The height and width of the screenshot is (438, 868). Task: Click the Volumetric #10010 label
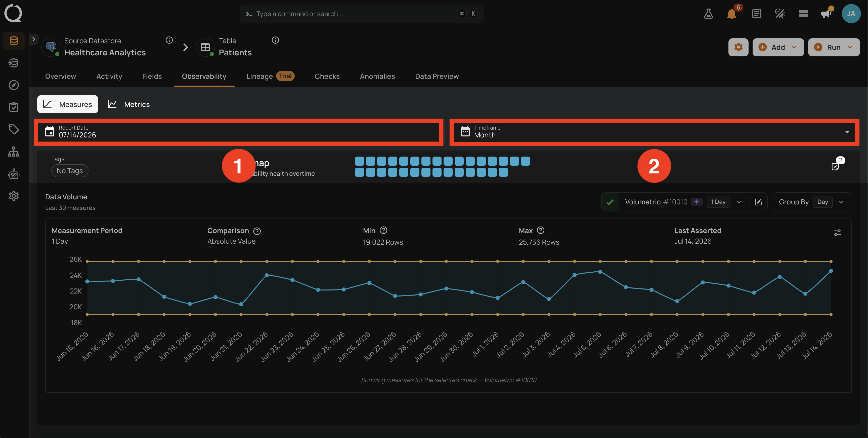click(656, 202)
